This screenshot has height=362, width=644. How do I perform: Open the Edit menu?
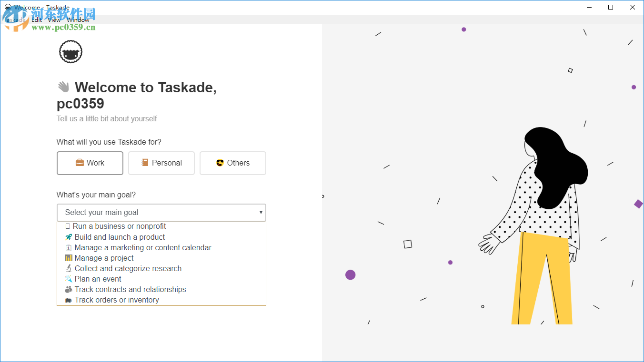click(x=37, y=20)
